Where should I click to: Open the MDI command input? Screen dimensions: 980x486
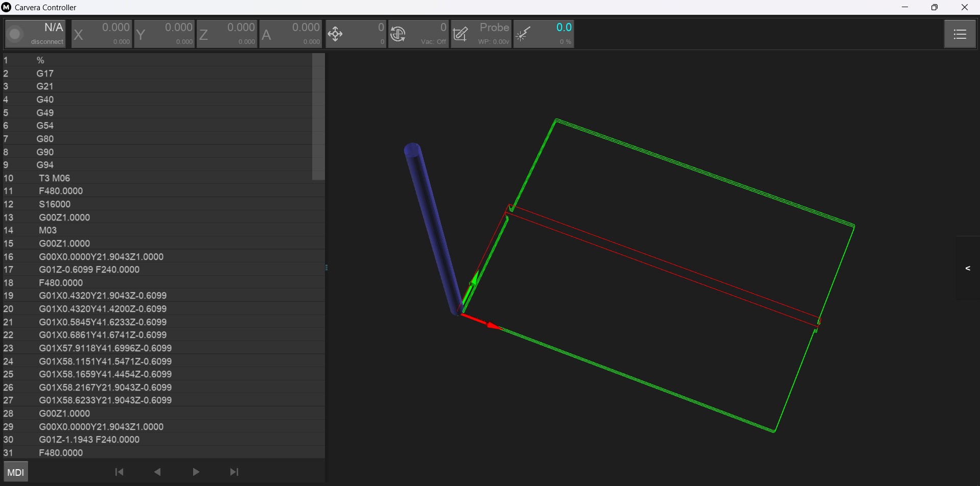pyautogui.click(x=16, y=472)
